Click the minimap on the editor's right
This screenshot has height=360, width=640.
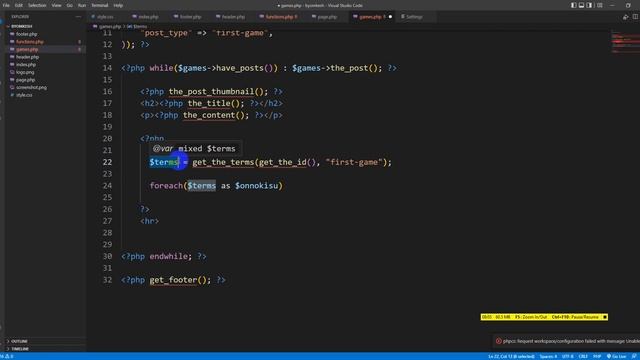pos(625,42)
